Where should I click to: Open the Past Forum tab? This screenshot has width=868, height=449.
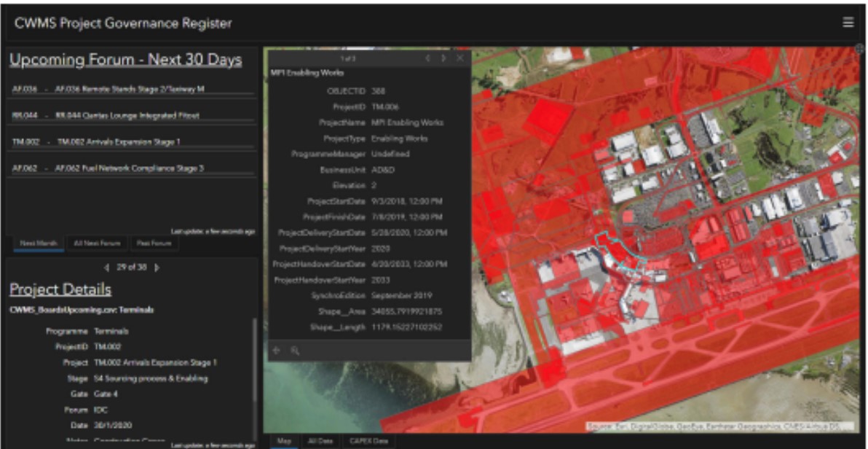coord(154,243)
